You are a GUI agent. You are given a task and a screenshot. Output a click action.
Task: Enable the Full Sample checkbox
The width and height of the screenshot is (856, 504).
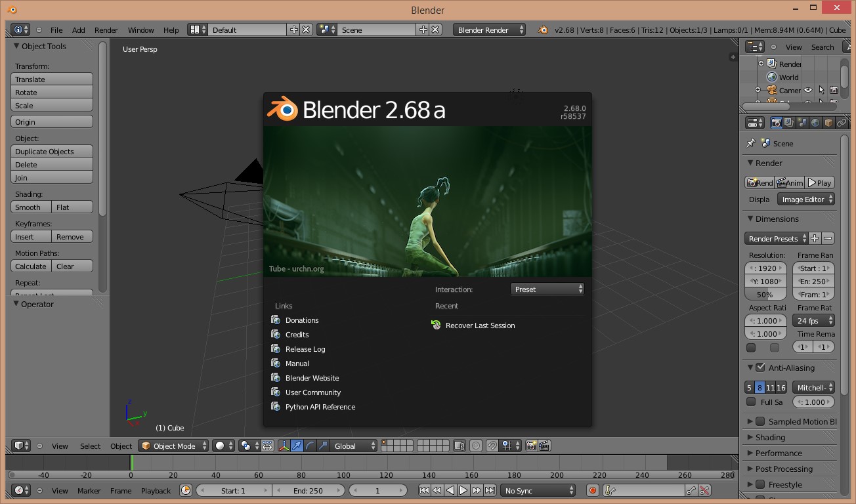(x=752, y=402)
